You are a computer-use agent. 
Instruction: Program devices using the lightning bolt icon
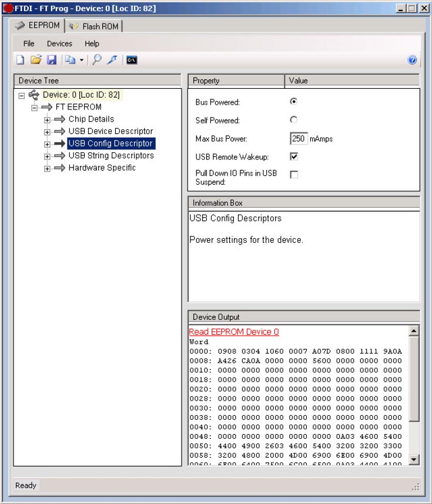pyautogui.click(x=112, y=60)
